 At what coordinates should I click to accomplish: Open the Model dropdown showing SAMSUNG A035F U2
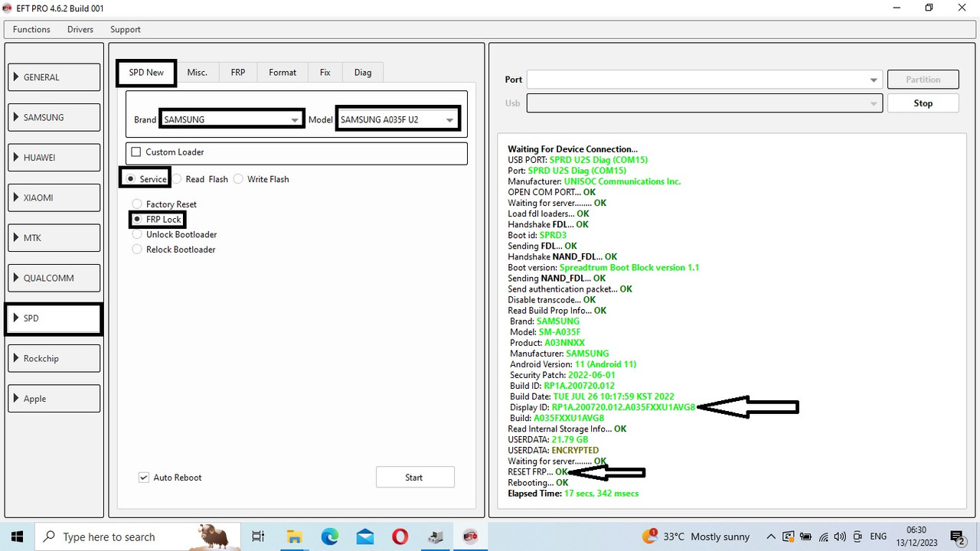[449, 119]
